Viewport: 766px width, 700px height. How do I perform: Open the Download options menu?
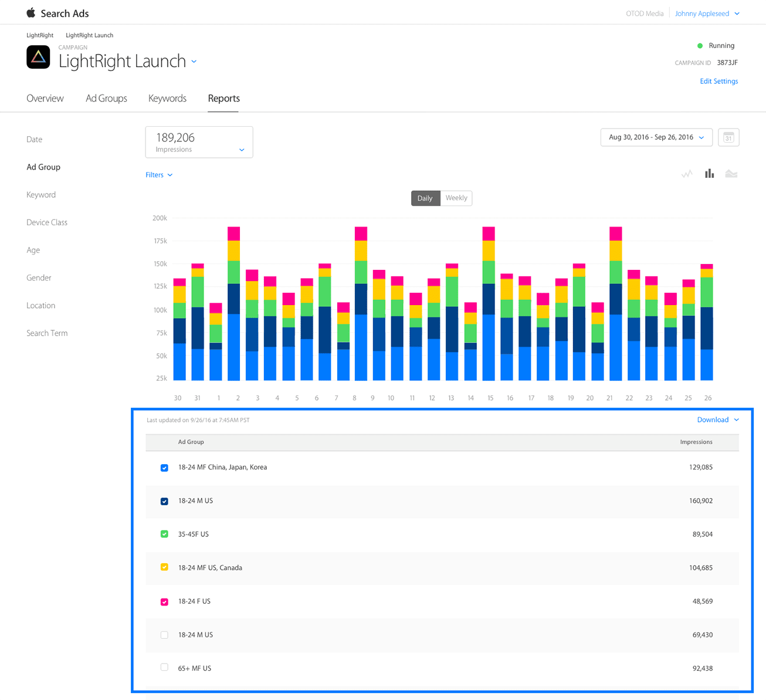click(x=717, y=420)
